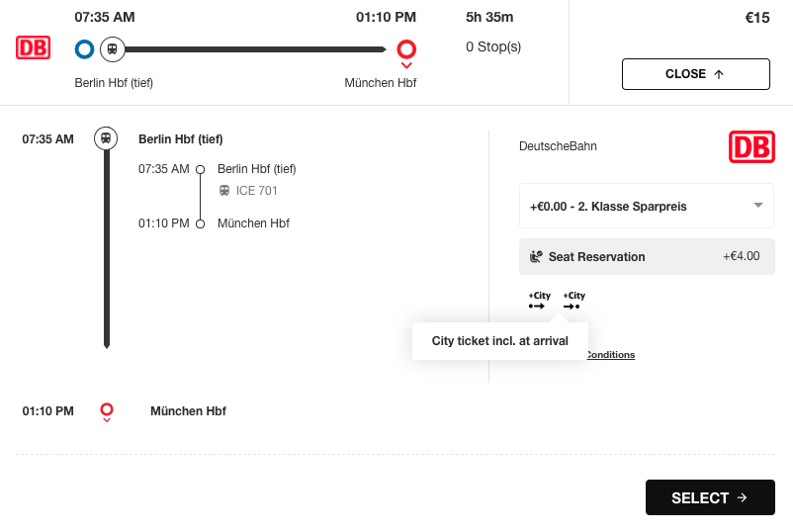Viewport: 793px width, 532px height.
Task: Click the train icon on the summary route line
Action: (113, 49)
